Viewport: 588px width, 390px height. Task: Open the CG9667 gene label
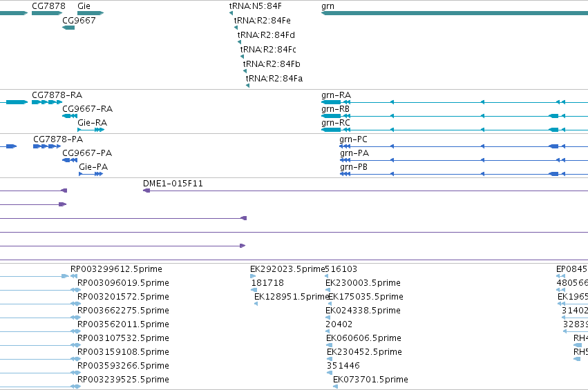pyautogui.click(x=79, y=20)
